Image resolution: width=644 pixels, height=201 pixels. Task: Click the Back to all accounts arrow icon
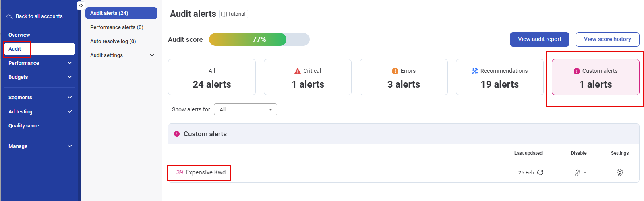9,16
